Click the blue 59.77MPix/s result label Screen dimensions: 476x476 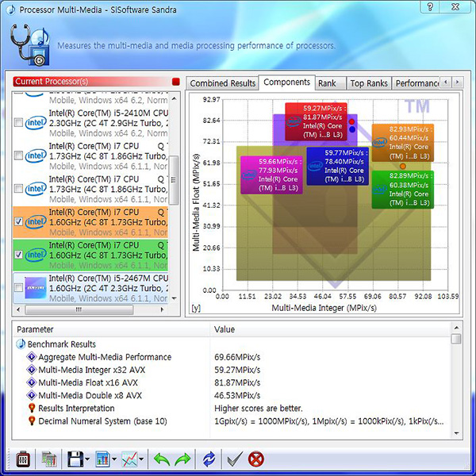(338, 166)
